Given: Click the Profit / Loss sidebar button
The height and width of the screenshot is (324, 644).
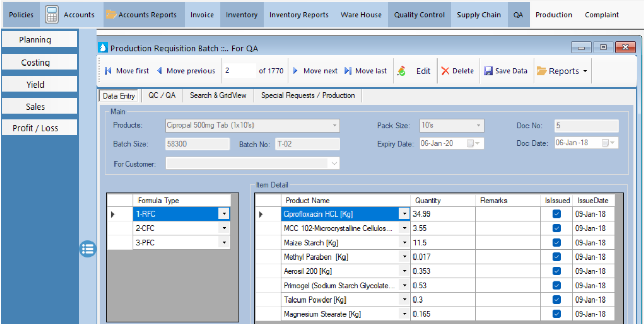Looking at the screenshot, I should (x=36, y=128).
